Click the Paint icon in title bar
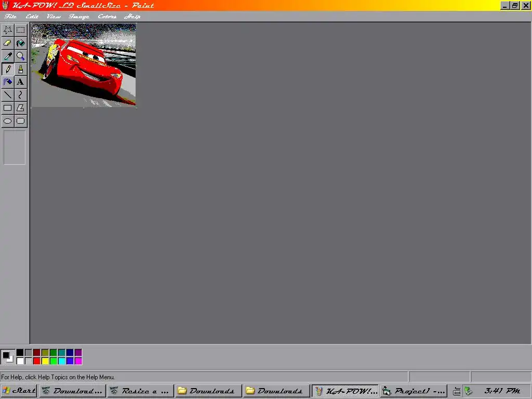532x399 pixels. pos(5,5)
